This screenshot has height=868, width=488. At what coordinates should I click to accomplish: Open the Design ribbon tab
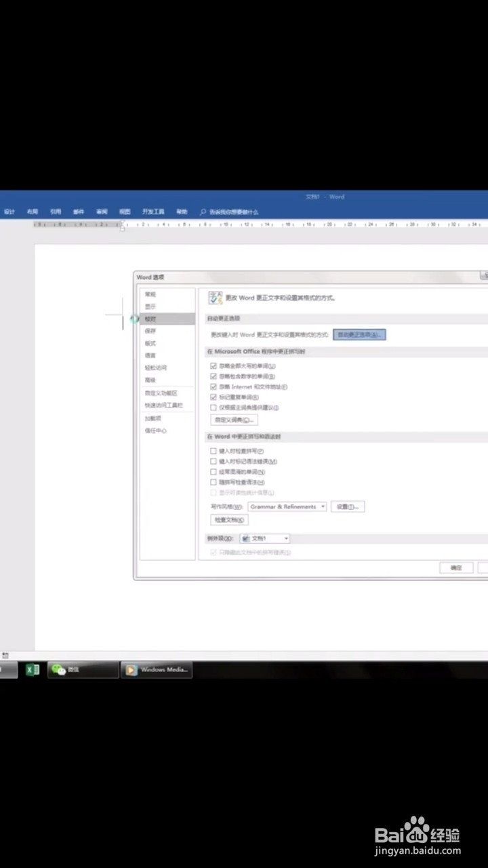click(9, 212)
